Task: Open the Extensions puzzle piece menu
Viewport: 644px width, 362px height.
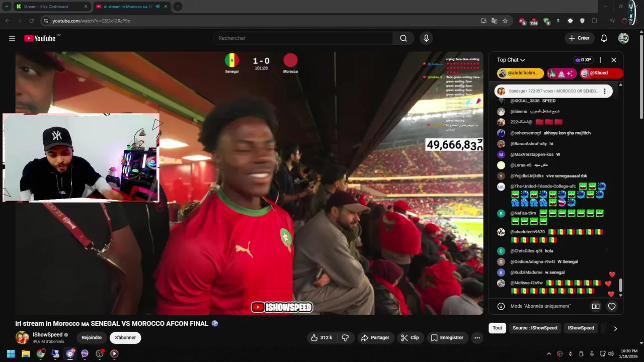Action: (595, 21)
